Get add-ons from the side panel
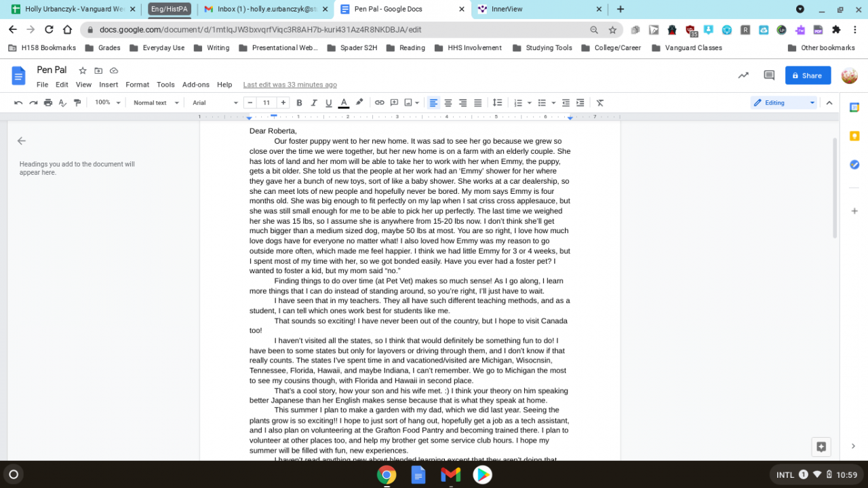Screen dimensions: 868x488 [x=854, y=211]
